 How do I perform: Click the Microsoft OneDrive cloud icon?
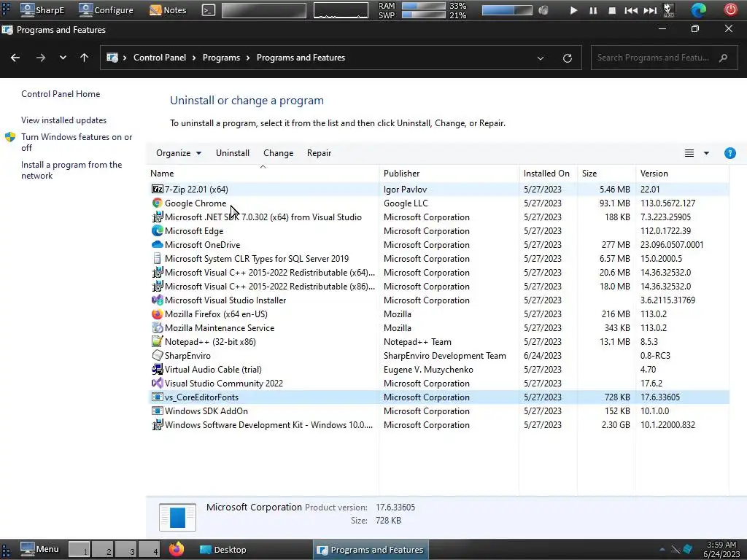pyautogui.click(x=158, y=244)
